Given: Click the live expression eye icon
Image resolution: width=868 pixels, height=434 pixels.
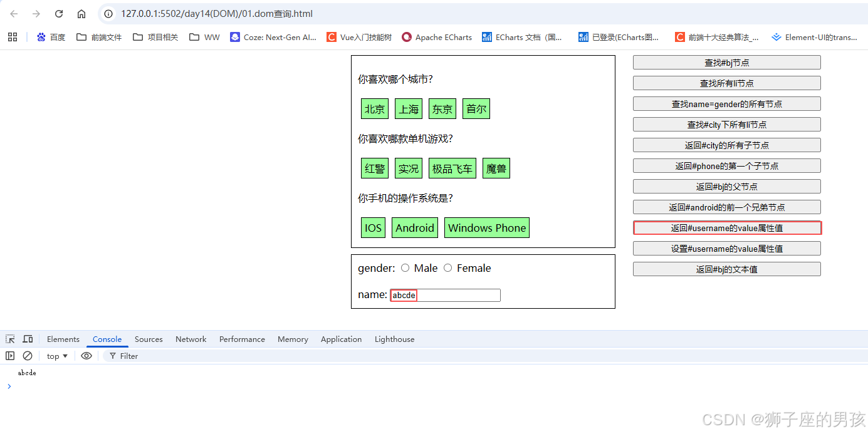Looking at the screenshot, I should [x=86, y=356].
